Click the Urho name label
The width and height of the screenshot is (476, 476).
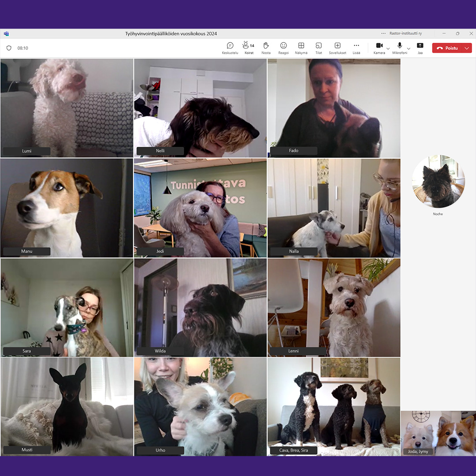(x=160, y=450)
